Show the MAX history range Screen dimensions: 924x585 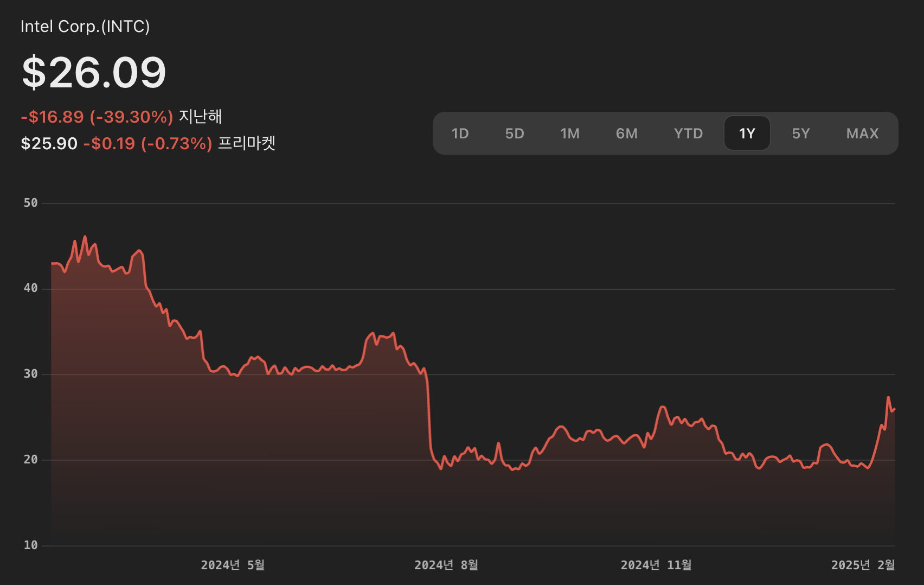pyautogui.click(x=862, y=133)
